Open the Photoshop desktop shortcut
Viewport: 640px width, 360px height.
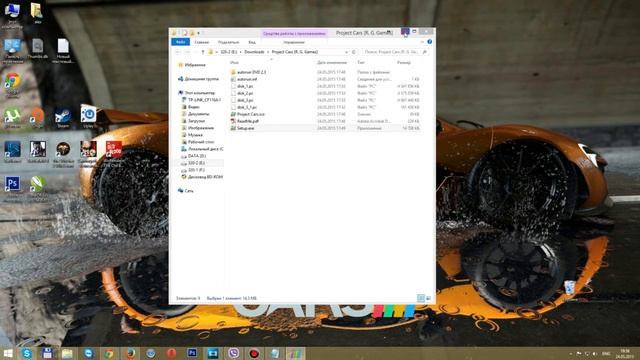13,188
